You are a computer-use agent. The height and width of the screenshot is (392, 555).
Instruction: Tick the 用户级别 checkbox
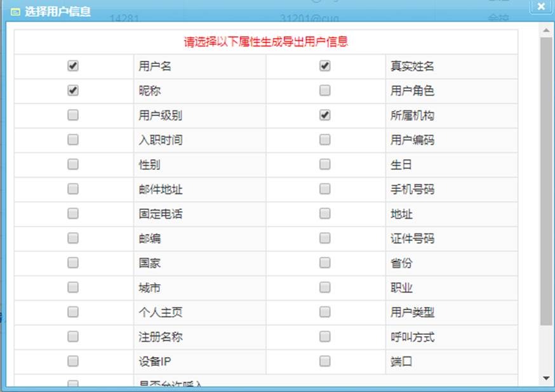coord(73,115)
